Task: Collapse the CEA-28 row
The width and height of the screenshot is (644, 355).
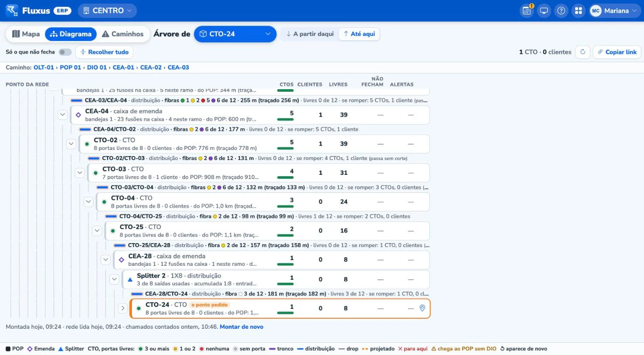Action: tap(105, 260)
